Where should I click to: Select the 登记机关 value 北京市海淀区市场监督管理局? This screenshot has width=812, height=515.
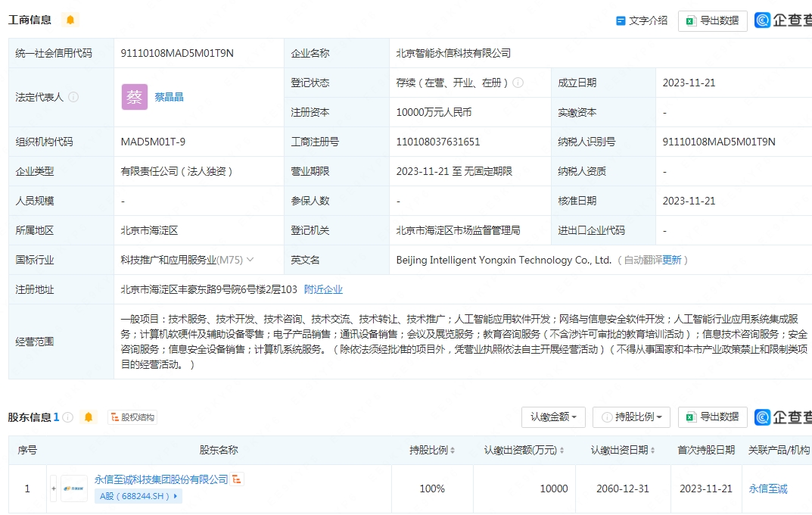coord(458,230)
